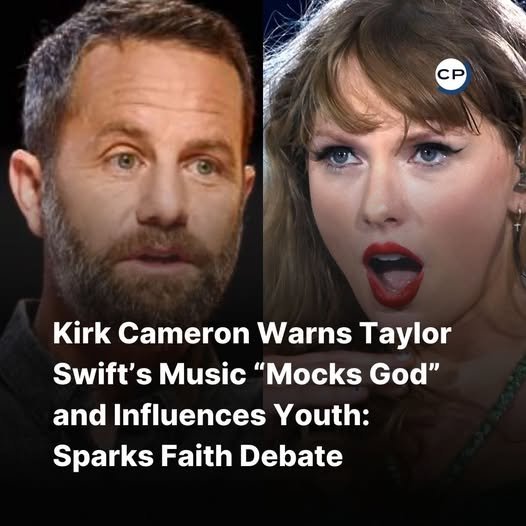This screenshot has width=526, height=526.
Task: Click the CP circular logo badge
Action: point(454,76)
